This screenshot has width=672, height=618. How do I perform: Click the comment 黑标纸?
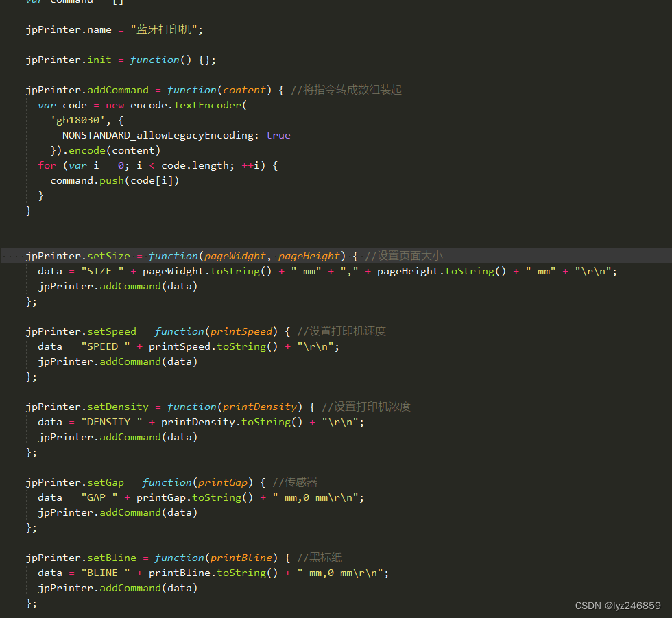point(320,558)
